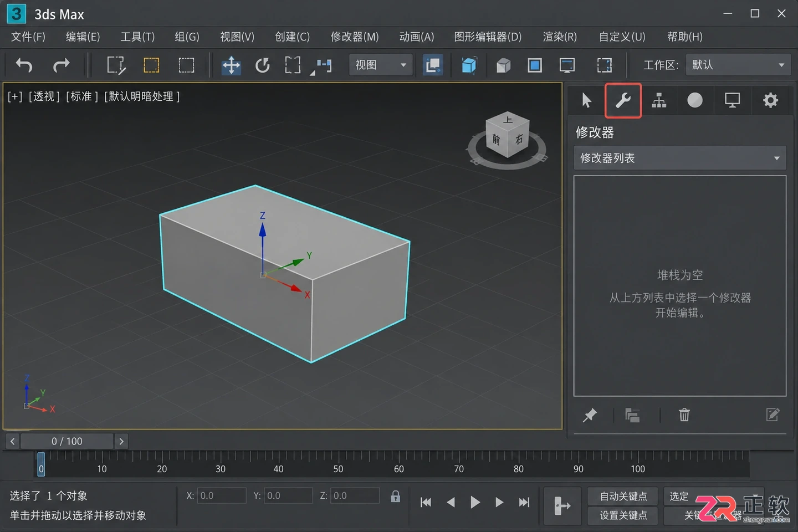Viewport: 798px width, 532px height.
Task: Toggle the selection lock padlock
Action: [x=395, y=496]
